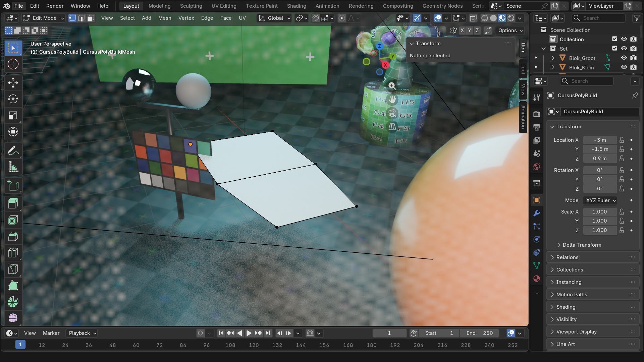Expand the Relations panel

tap(593, 257)
